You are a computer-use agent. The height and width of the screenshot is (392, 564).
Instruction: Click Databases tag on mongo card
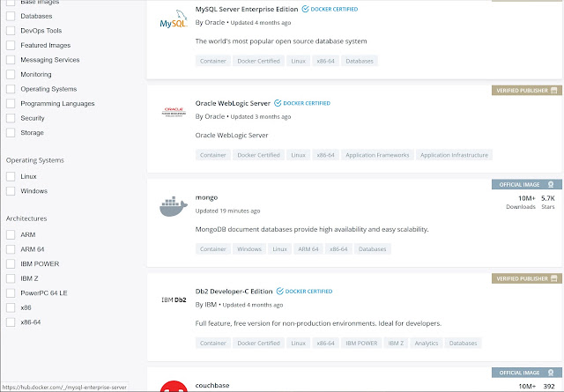pyautogui.click(x=372, y=249)
